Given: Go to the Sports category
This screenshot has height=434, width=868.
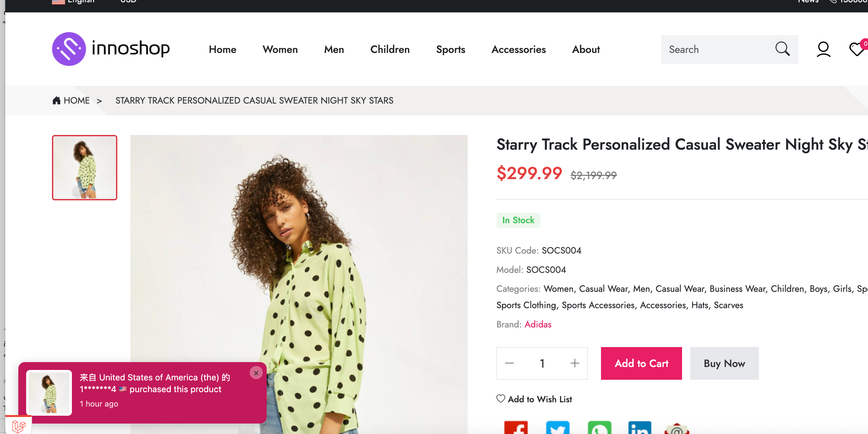Looking at the screenshot, I should pyautogui.click(x=451, y=50).
